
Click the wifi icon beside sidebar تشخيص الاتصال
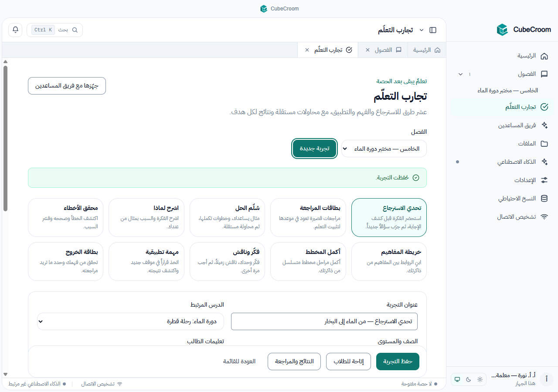tap(544, 217)
